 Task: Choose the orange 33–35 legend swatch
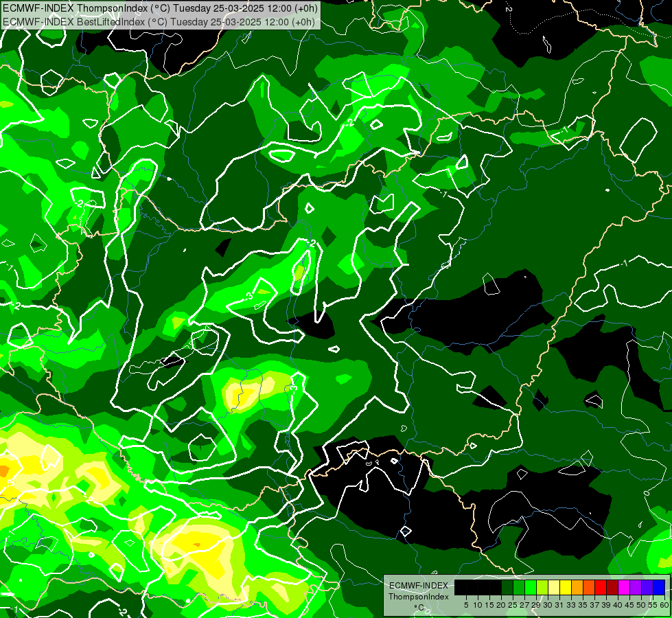[577, 587]
